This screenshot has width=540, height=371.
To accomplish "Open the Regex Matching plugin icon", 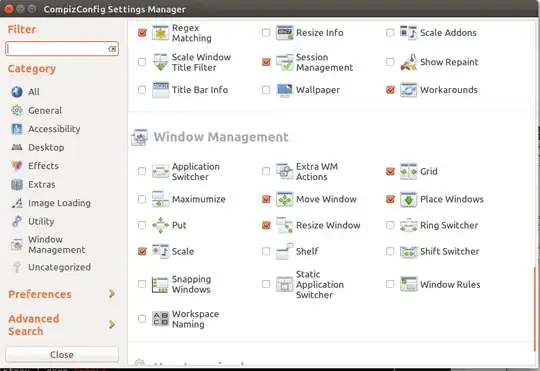I will tap(160, 33).
